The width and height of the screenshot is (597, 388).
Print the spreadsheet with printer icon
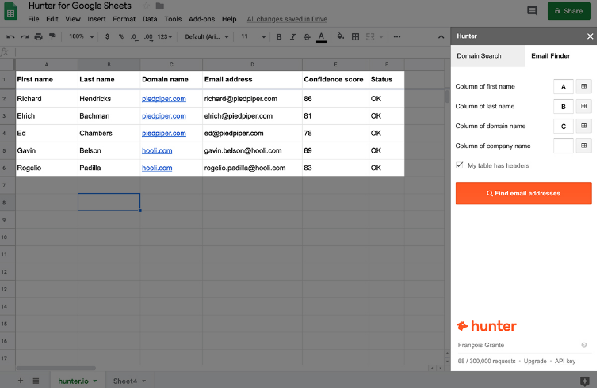coord(38,37)
